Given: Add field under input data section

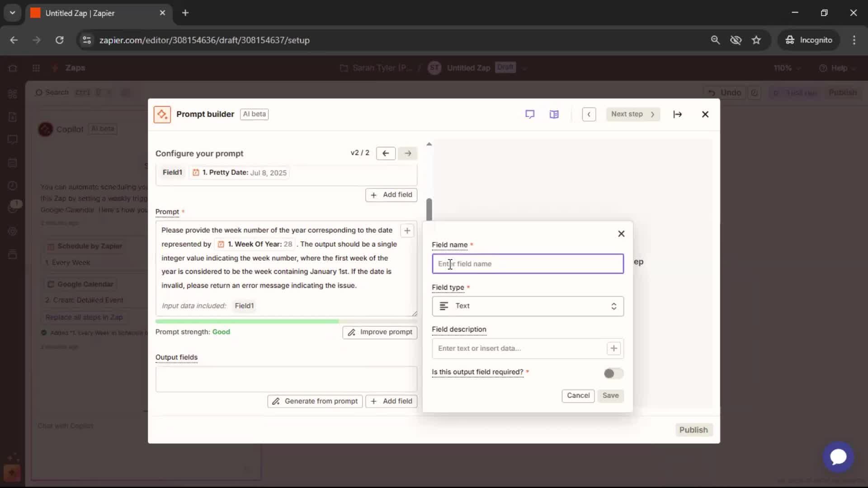Looking at the screenshot, I should pyautogui.click(x=391, y=195).
